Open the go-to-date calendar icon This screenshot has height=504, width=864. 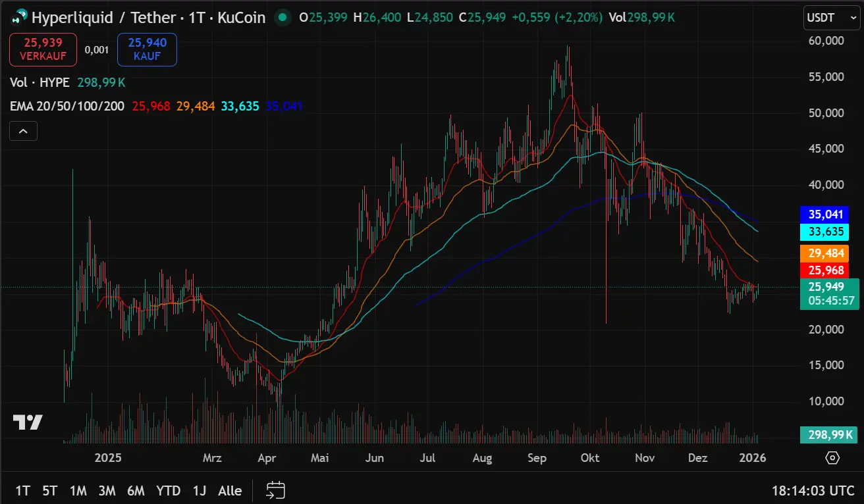coord(275,490)
